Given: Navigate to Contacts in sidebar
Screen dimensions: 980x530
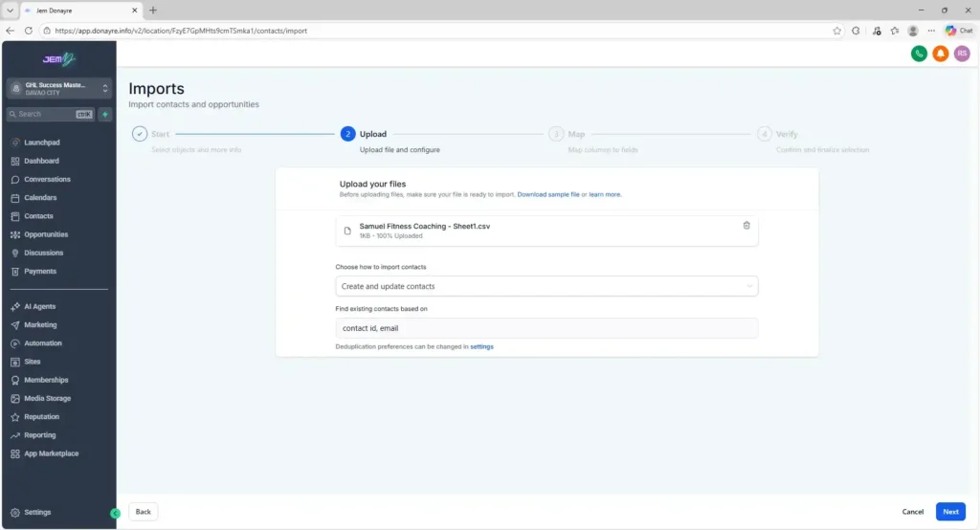Looking at the screenshot, I should click(38, 216).
